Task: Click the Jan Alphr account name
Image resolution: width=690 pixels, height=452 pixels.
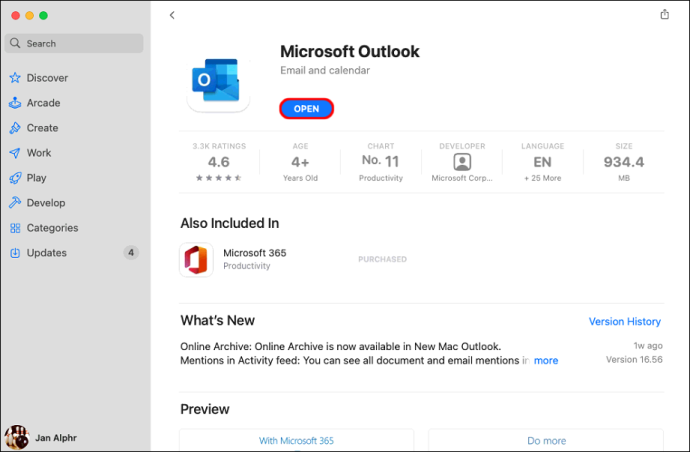Action: pos(56,438)
